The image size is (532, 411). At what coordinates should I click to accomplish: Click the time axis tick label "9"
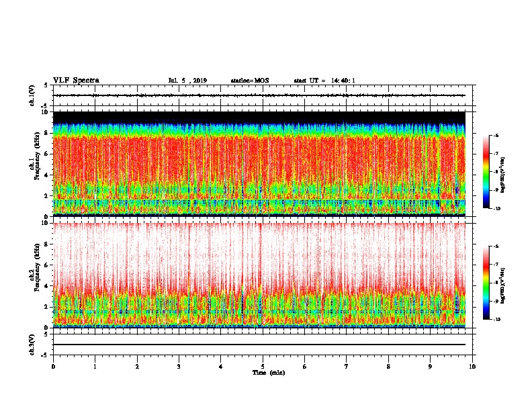point(430,367)
